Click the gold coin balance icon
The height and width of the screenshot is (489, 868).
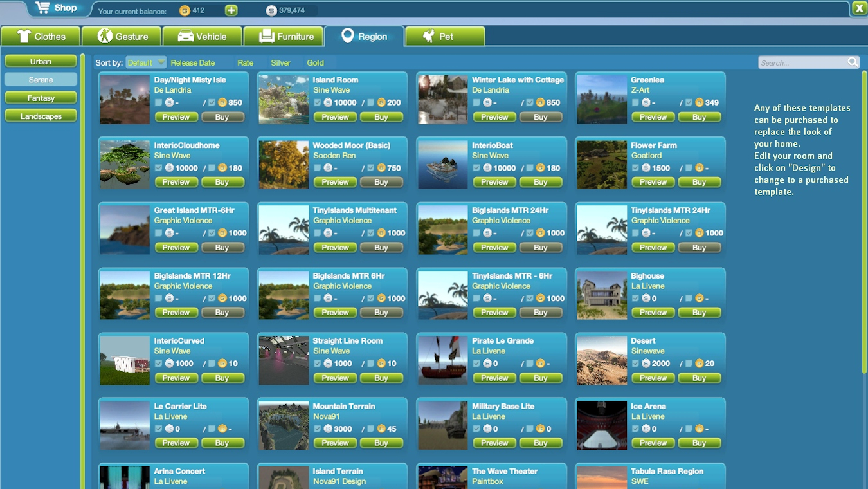(x=185, y=10)
